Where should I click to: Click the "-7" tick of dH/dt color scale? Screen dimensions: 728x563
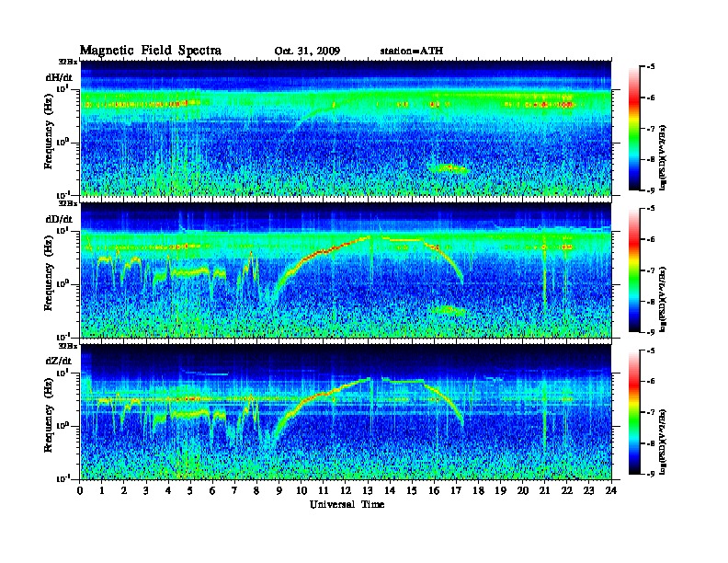tap(651, 129)
